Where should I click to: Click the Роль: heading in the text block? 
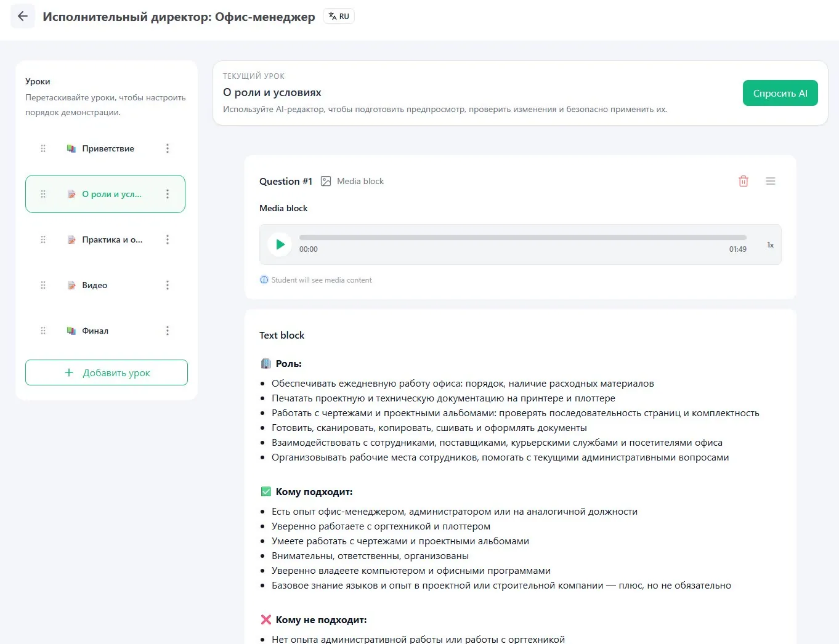coord(288,364)
